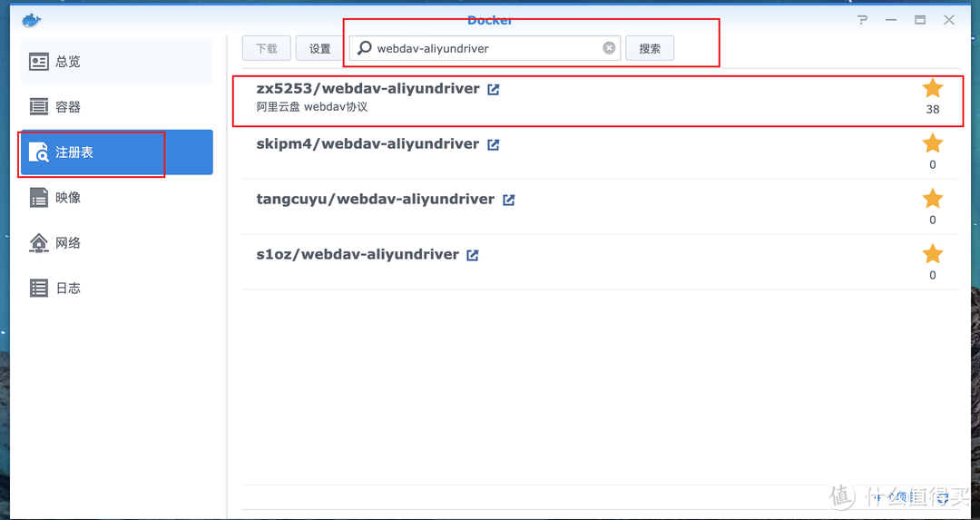Screen dimensions: 980x520
Task: Click the star count 38
Action: tap(933, 110)
